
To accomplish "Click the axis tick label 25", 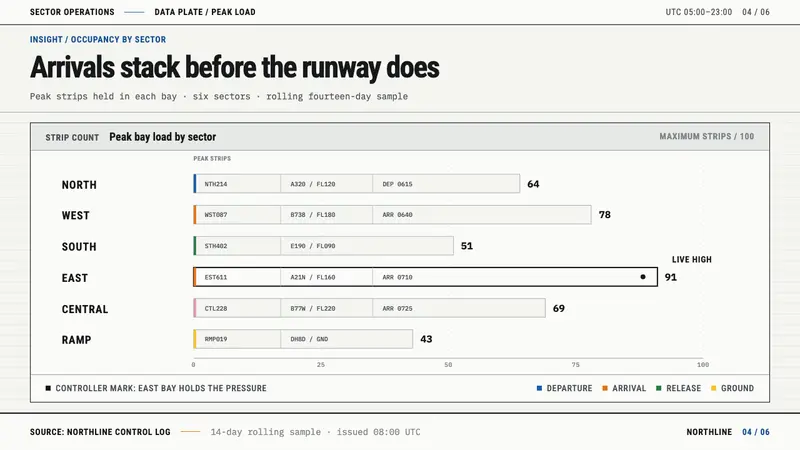I will [x=320, y=365].
